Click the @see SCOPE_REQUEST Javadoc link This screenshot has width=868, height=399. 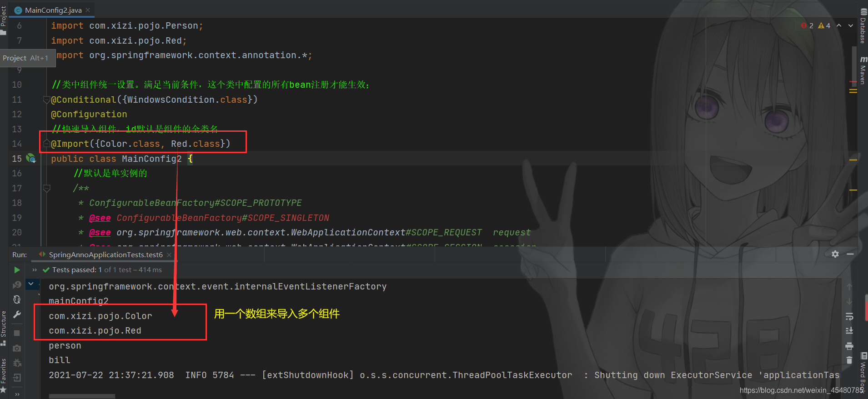299,233
